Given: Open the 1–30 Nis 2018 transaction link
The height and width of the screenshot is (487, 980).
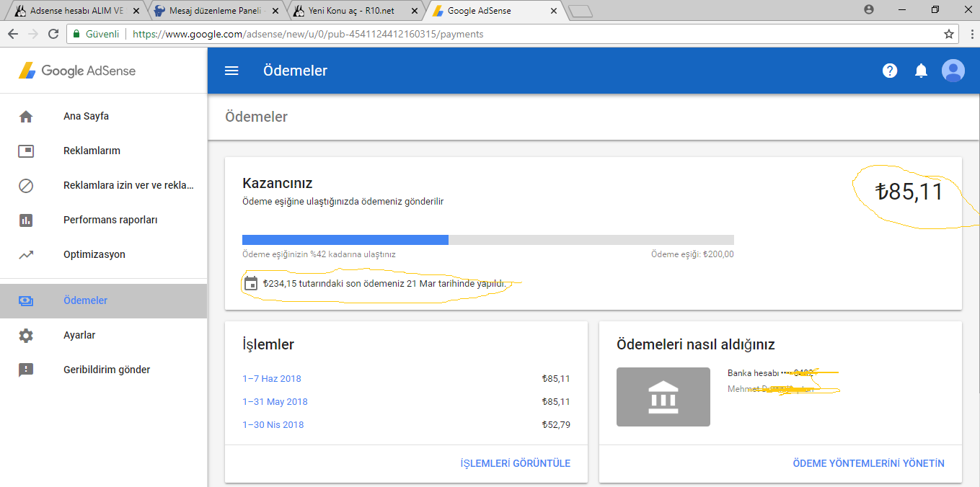Looking at the screenshot, I should (273, 425).
